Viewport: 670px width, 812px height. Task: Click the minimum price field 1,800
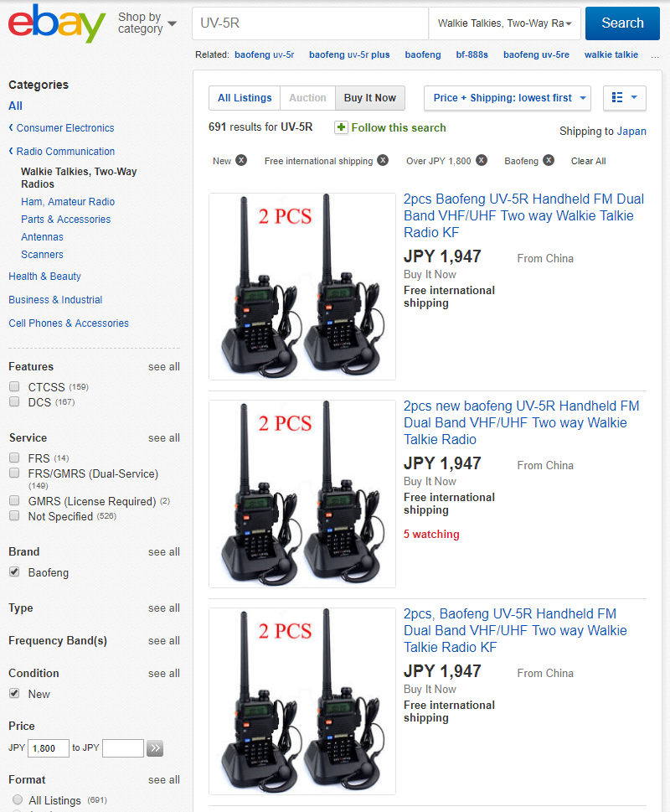(x=48, y=748)
